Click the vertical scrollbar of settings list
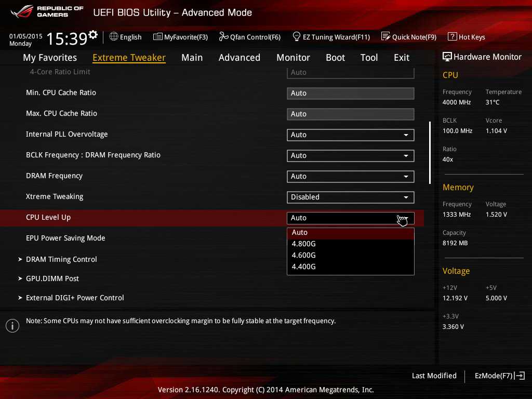Image resolution: width=532 pixels, height=399 pixels. click(x=430, y=153)
